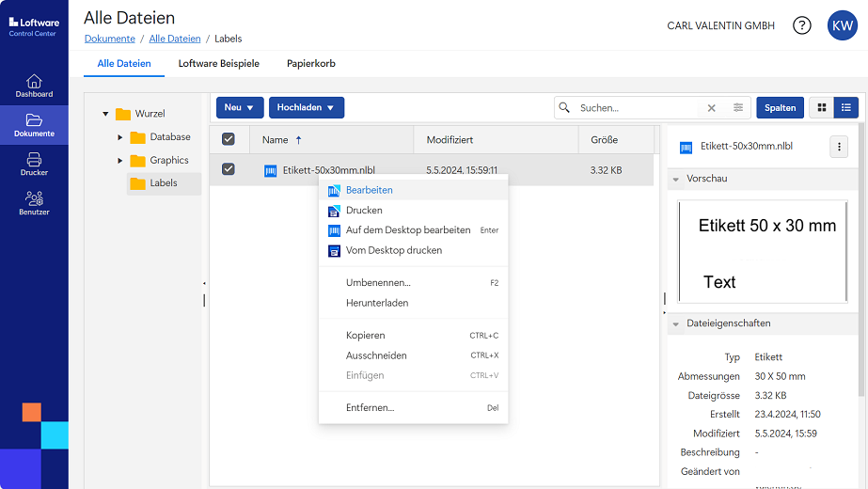Click the help question mark icon

pos(801,25)
